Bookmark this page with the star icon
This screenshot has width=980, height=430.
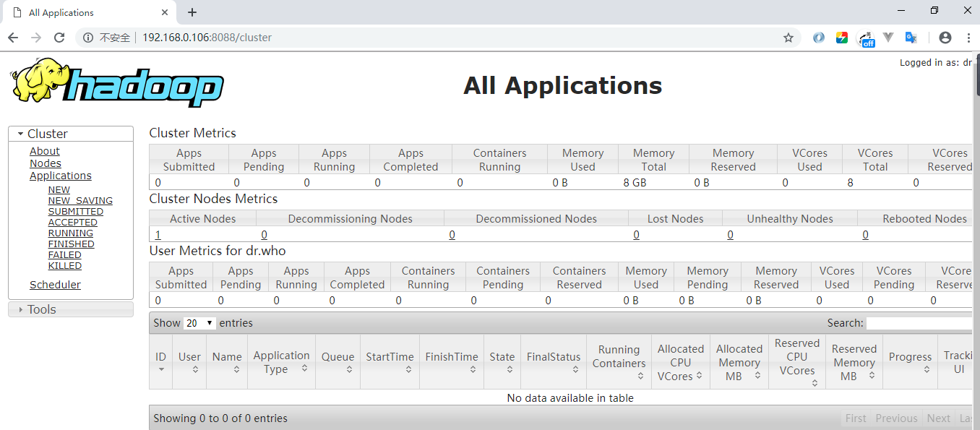tap(788, 38)
